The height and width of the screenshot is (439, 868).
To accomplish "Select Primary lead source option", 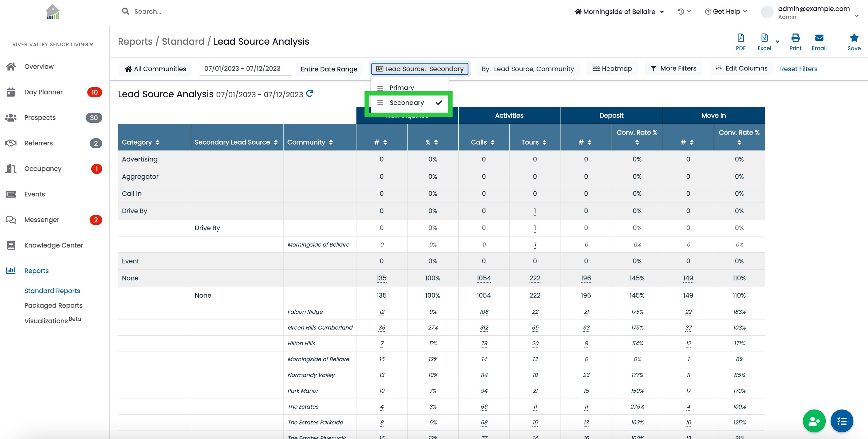I will (409, 88).
